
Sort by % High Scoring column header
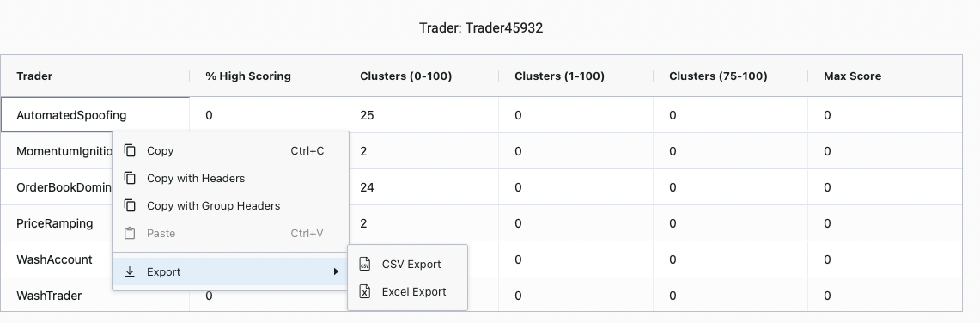click(248, 76)
